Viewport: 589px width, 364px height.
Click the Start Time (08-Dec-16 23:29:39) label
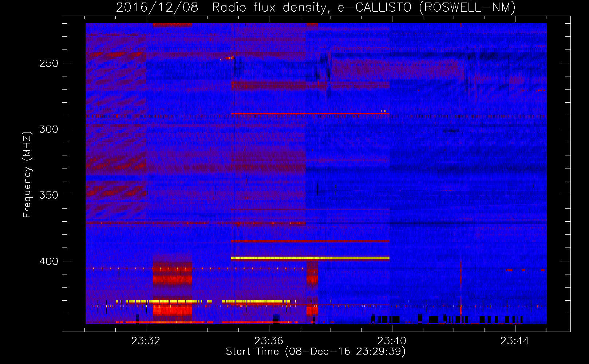(x=316, y=352)
